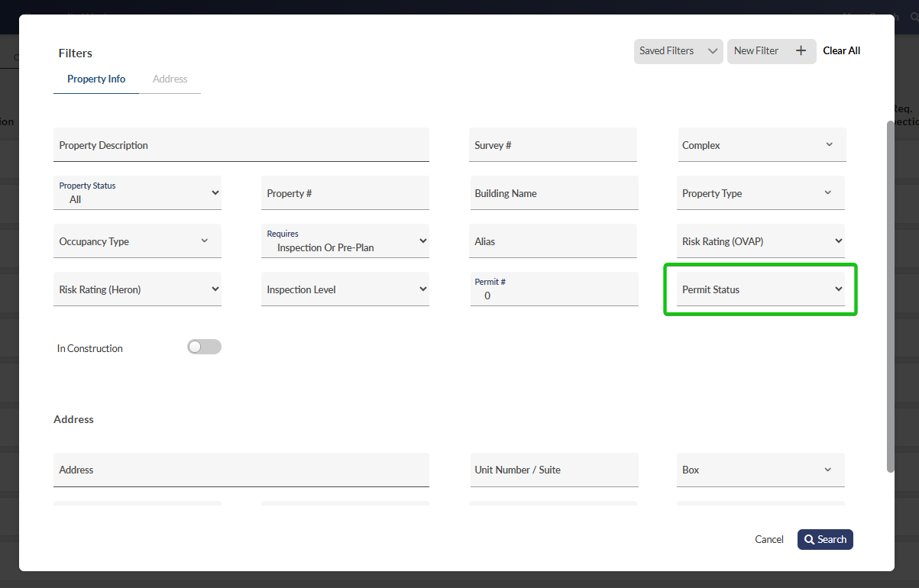
Task: Open the Occupancy Type dropdown
Action: pos(138,241)
